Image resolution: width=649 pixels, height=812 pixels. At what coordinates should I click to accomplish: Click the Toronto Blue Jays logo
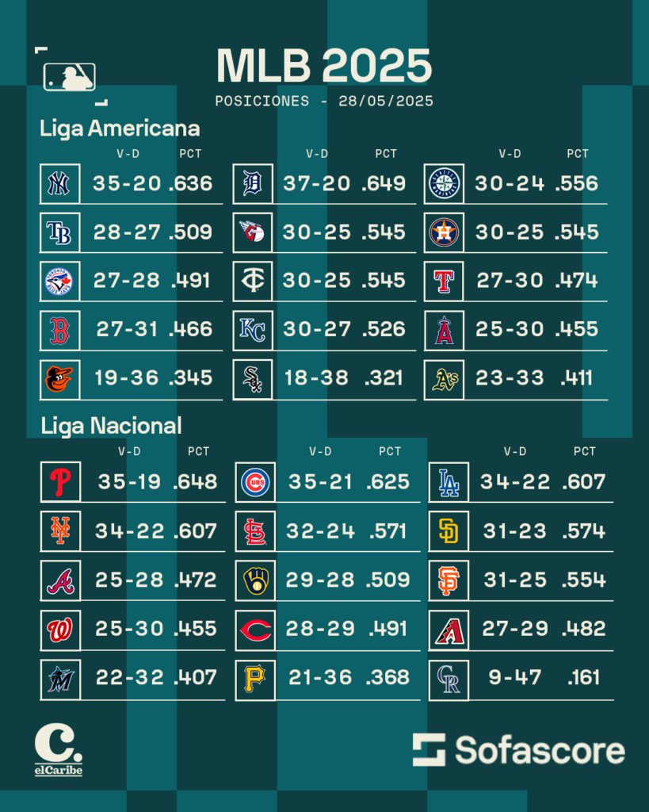59,282
